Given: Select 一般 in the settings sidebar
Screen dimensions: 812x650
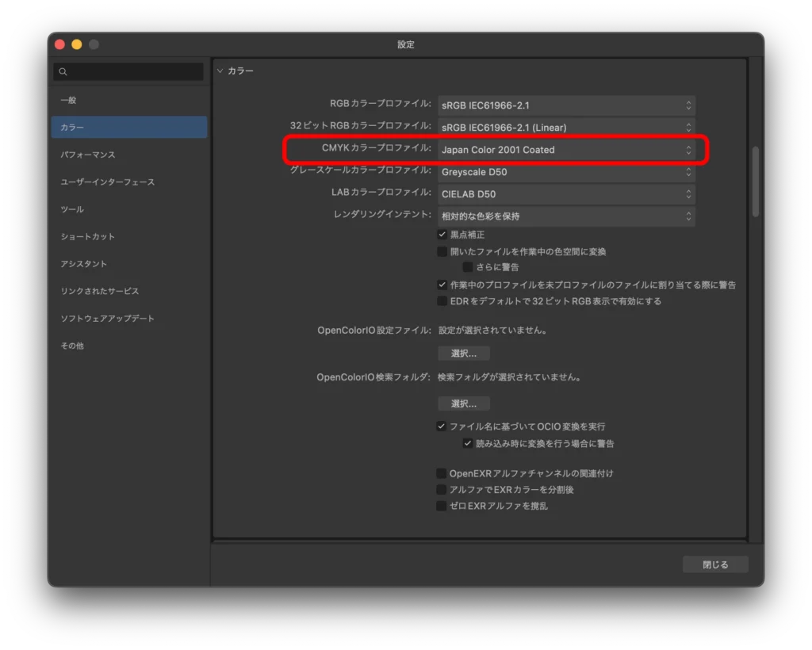Looking at the screenshot, I should [x=69, y=100].
